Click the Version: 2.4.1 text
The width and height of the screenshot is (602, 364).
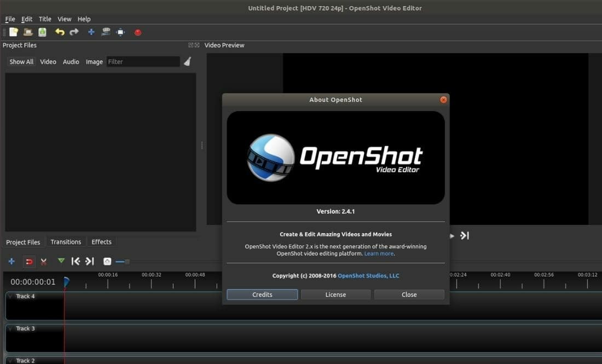coord(335,212)
